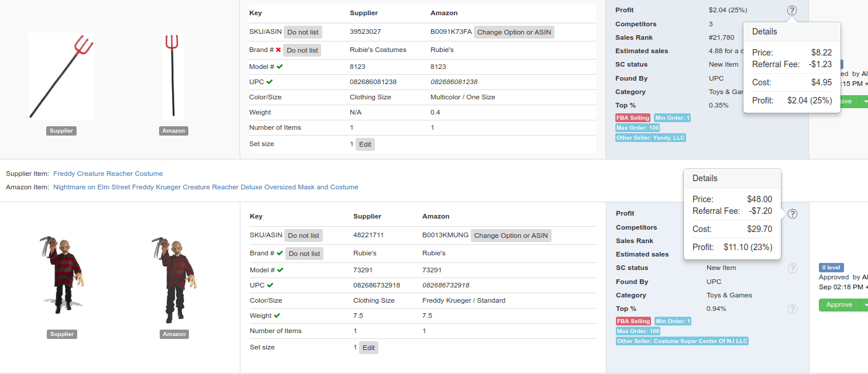The image size is (868, 374).
Task: Click Change Option or ASIN for B0091K73FA
Action: click(514, 32)
